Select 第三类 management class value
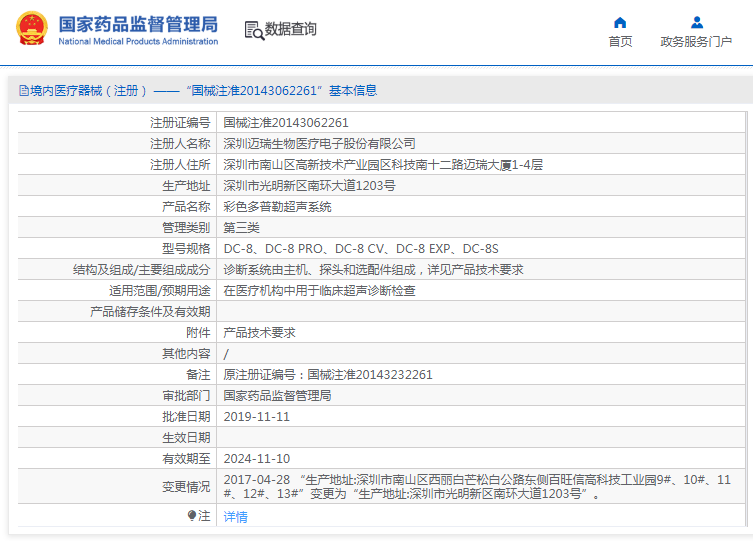 tap(241, 228)
